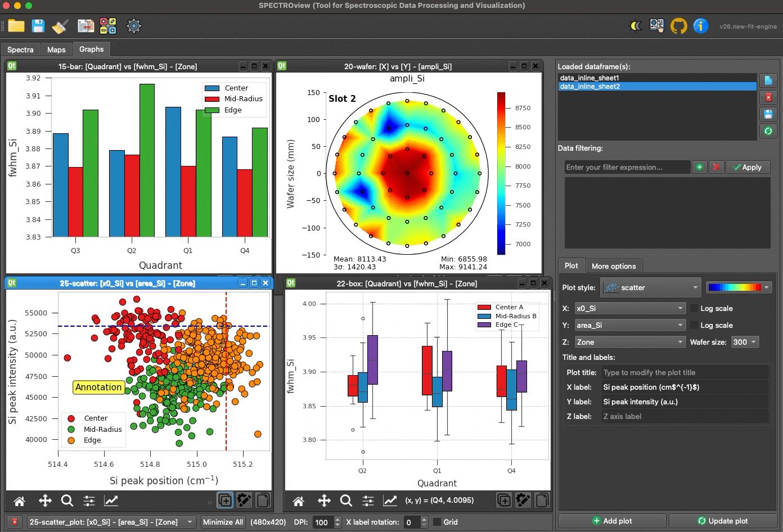
Task: Open the four-colored calculator tools icon
Action: 108,26
